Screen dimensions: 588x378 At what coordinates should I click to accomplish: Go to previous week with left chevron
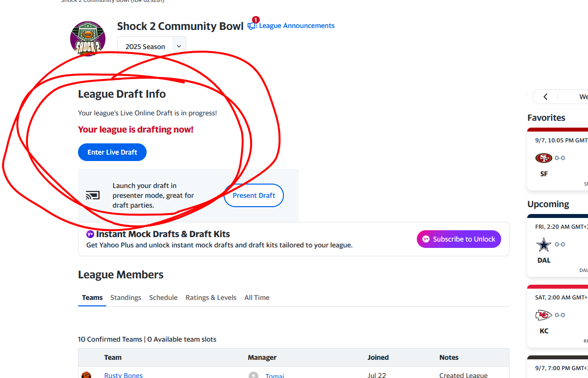pyautogui.click(x=545, y=97)
